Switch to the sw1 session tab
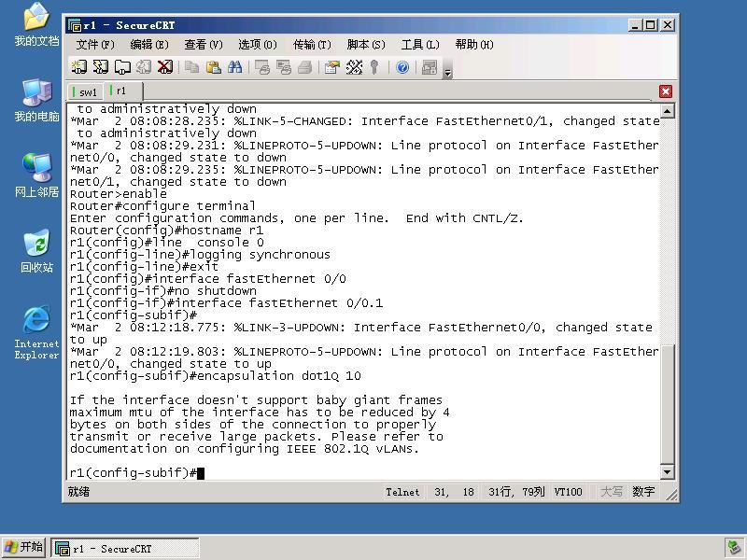Screen dimensions: 747x560 (x=85, y=91)
